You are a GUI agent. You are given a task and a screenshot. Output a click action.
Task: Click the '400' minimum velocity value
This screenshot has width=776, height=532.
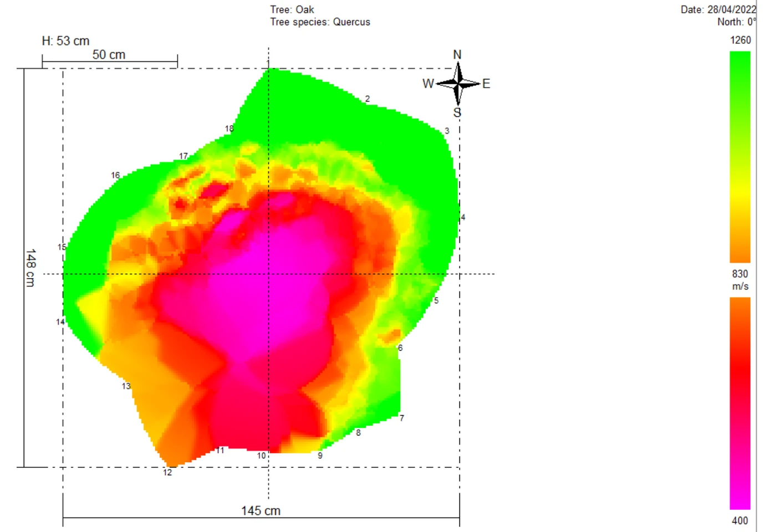tap(740, 521)
